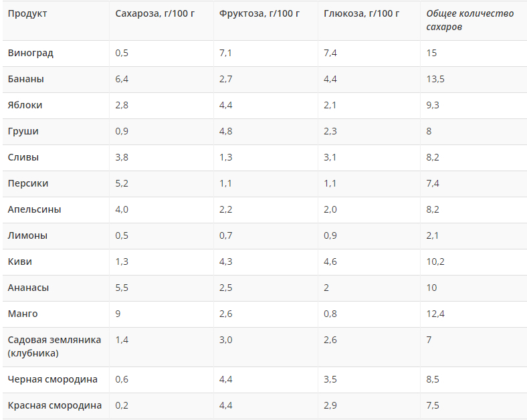Click the "Фруктоза, г/100 г" header cell
This screenshot has width=527, height=420.
coord(259,14)
